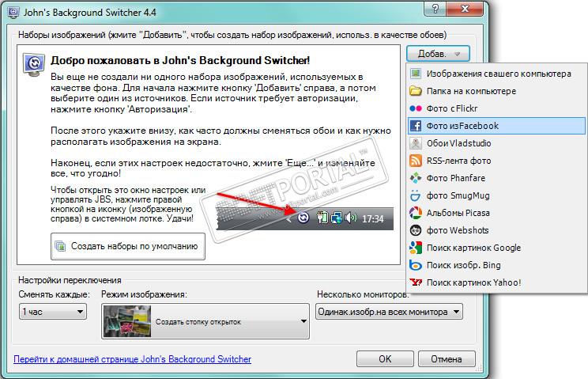The image size is (588, 379).
Task: Open John's Background Switcher home page link
Action: (132, 359)
